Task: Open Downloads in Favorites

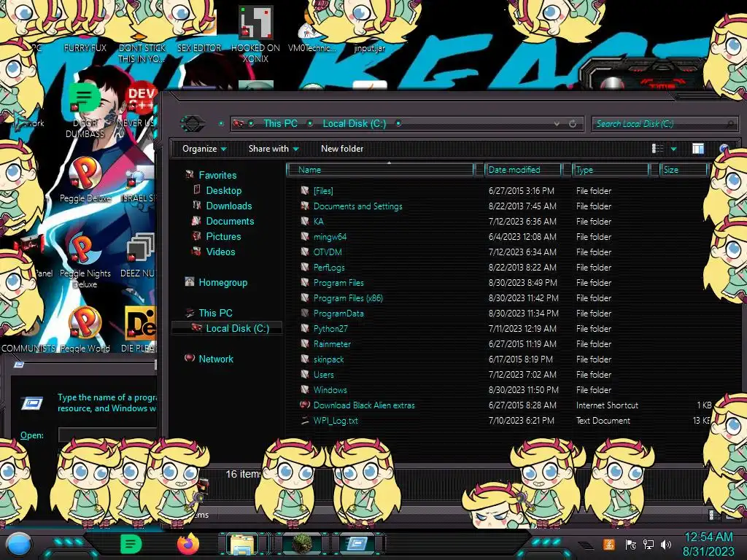Action: (x=228, y=206)
